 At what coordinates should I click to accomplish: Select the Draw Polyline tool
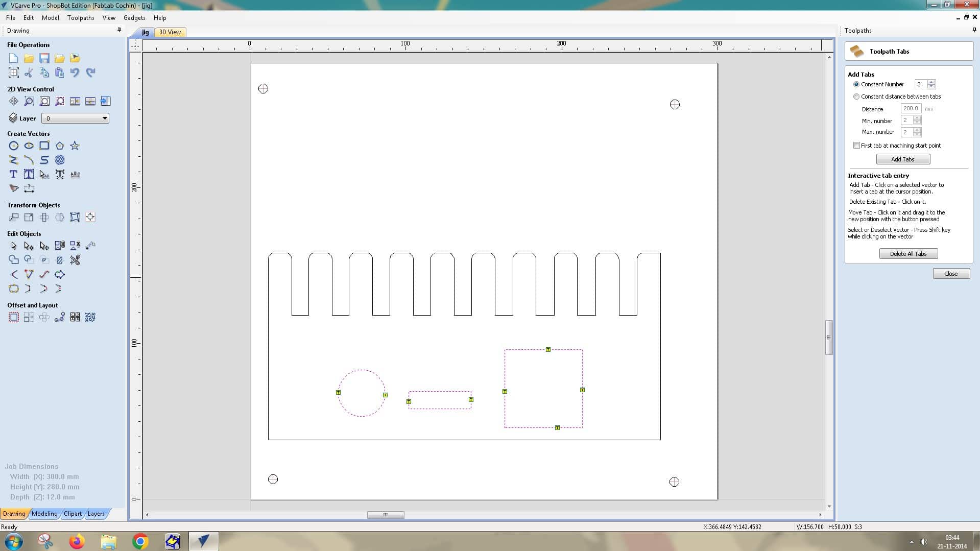click(x=14, y=160)
